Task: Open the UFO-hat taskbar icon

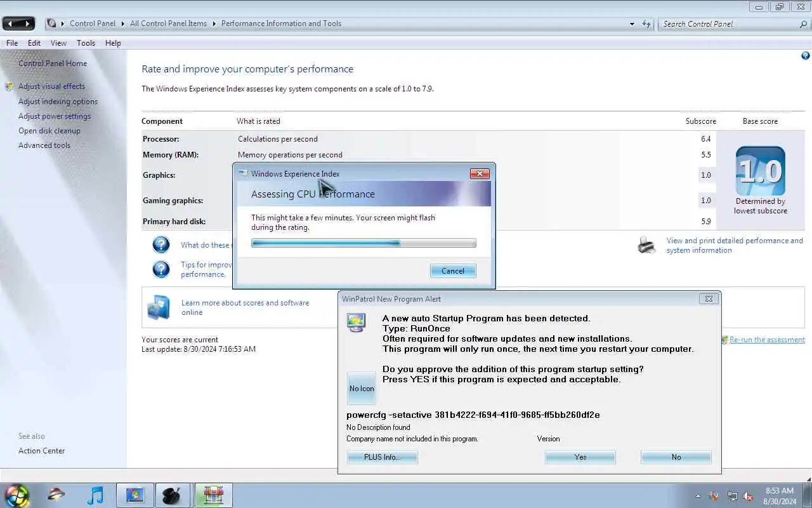Action: tap(56, 495)
